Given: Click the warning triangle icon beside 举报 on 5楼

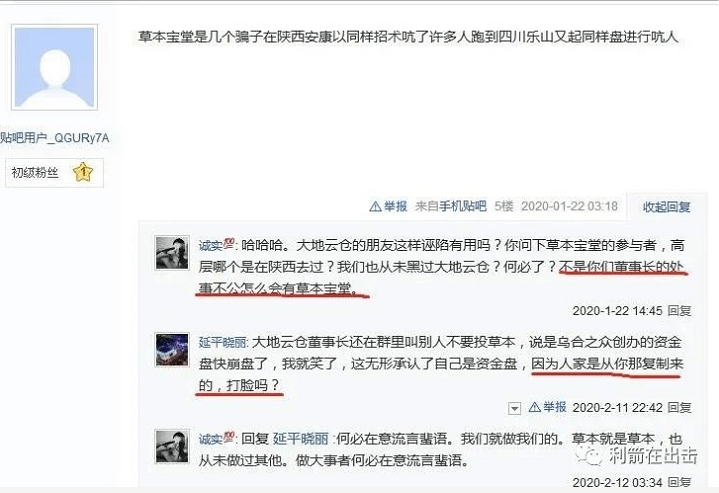Looking at the screenshot, I should pyautogui.click(x=376, y=207).
